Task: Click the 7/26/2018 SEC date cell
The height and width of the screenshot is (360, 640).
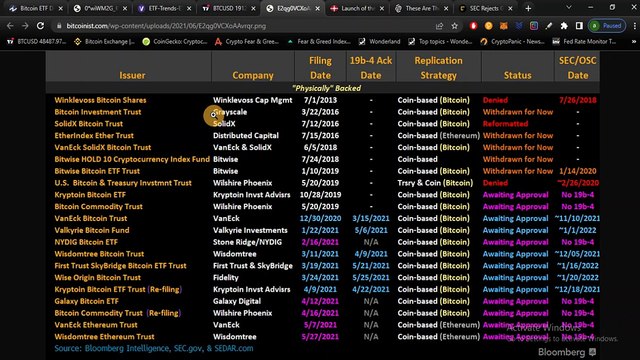Action: (x=578, y=100)
